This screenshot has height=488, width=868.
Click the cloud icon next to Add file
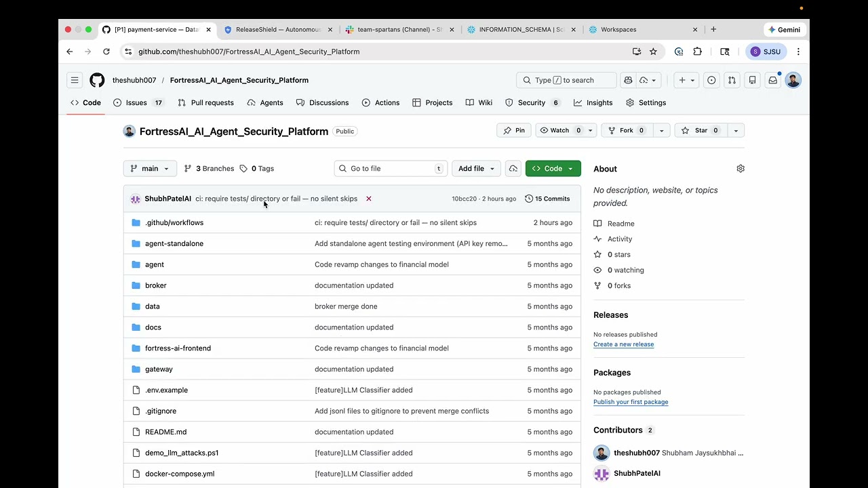pos(513,169)
